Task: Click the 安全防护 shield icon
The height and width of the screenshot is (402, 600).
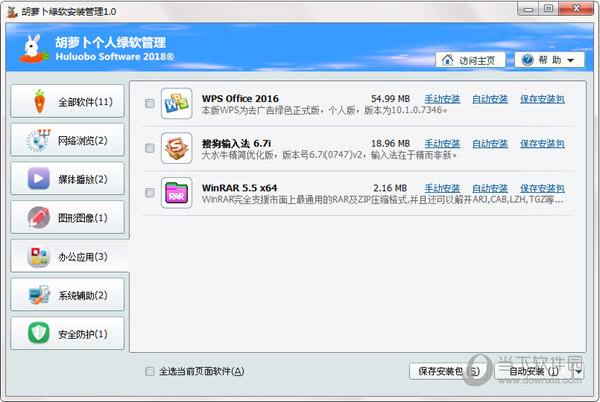Action: pos(38,333)
